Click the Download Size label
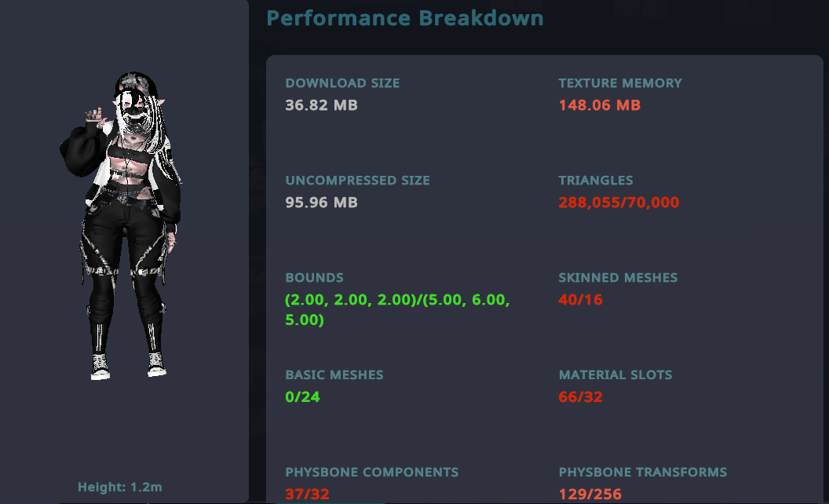This screenshot has width=829, height=504. point(342,83)
